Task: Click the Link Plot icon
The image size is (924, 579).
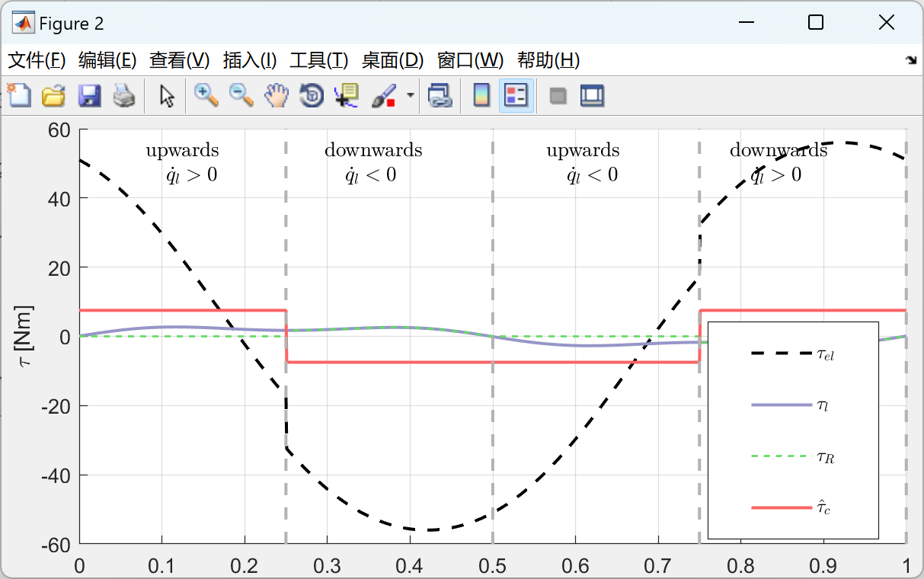Action: pos(440,96)
